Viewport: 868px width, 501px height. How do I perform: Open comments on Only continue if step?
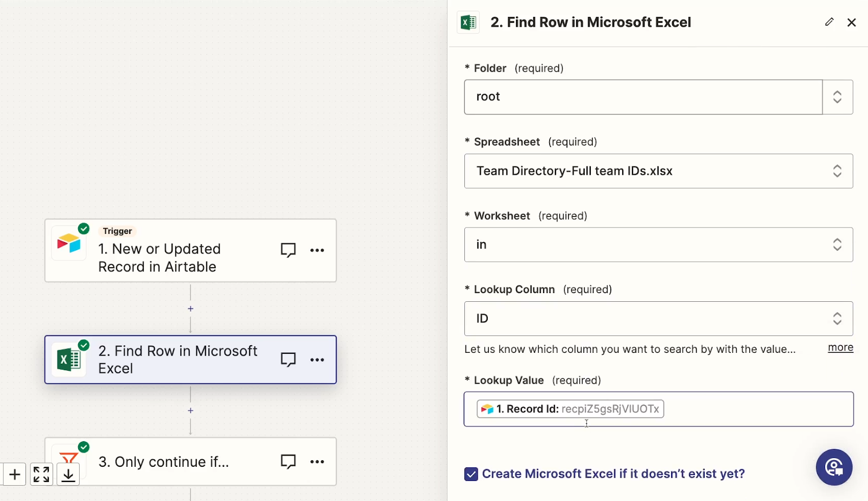[288, 462]
